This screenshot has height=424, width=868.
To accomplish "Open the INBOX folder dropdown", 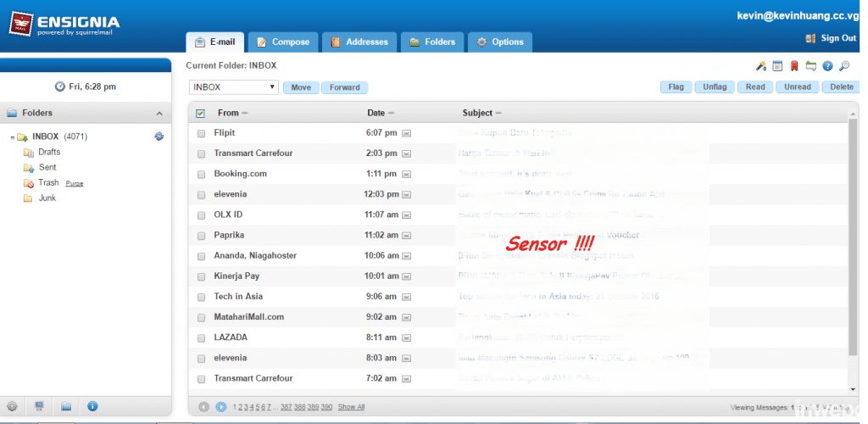I will click(x=233, y=87).
